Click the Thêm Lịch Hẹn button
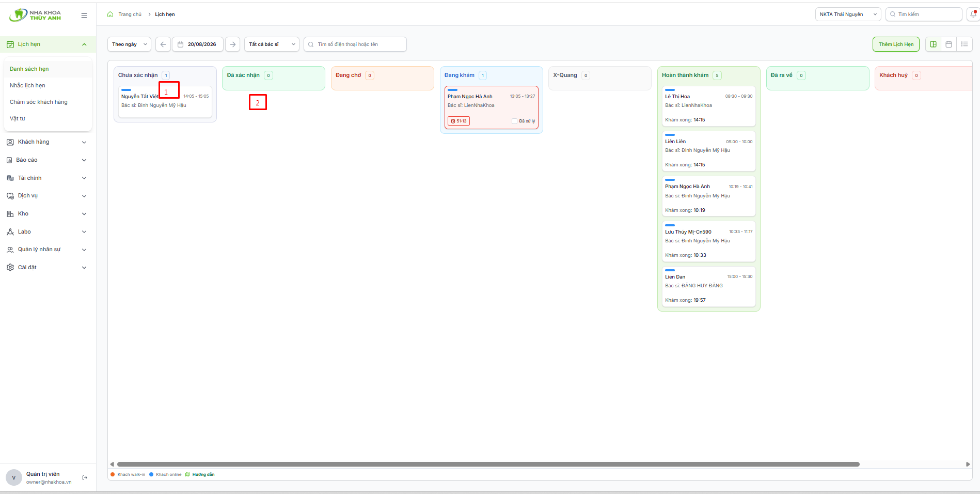Screen dimensions: 980x494 pos(896,44)
